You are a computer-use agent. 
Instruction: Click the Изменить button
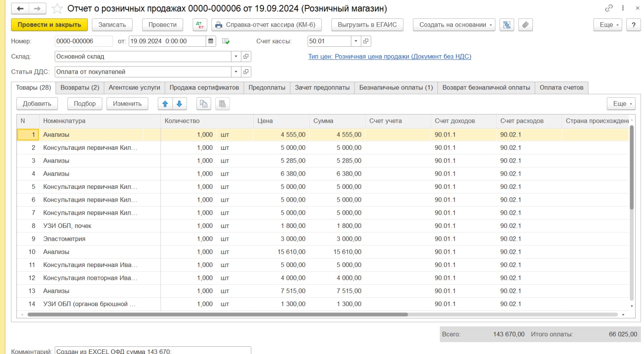(x=127, y=104)
